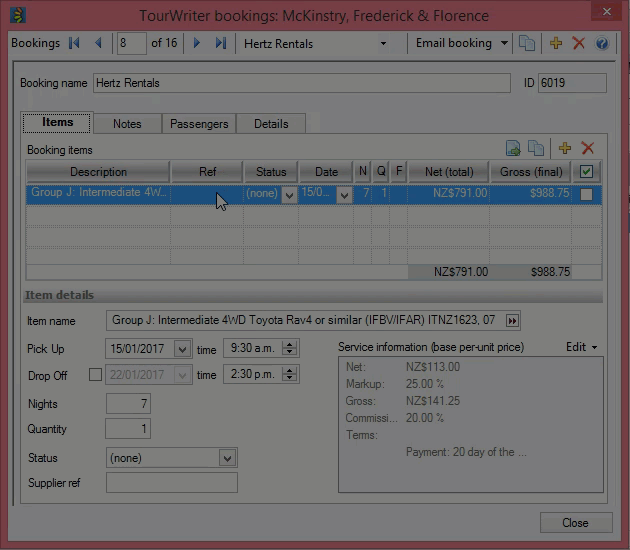Image resolution: width=630 pixels, height=550 pixels.
Task: Click the yellow plus in top toolbar
Action: pyautogui.click(x=556, y=44)
